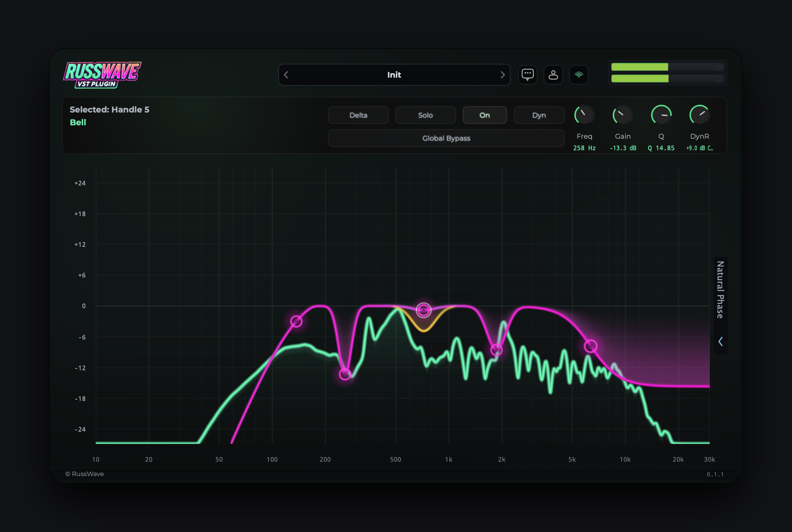This screenshot has height=532, width=792.
Task: Toggle the Delta listening mode
Action: [x=358, y=115]
